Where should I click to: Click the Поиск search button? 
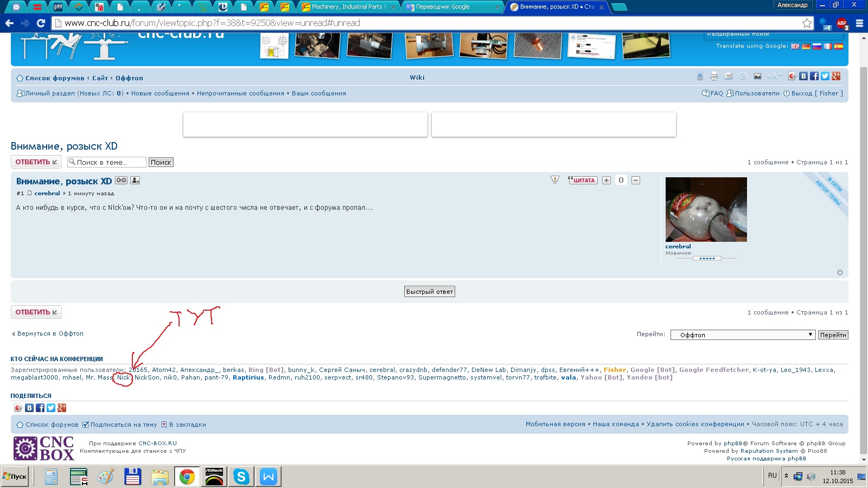[161, 162]
